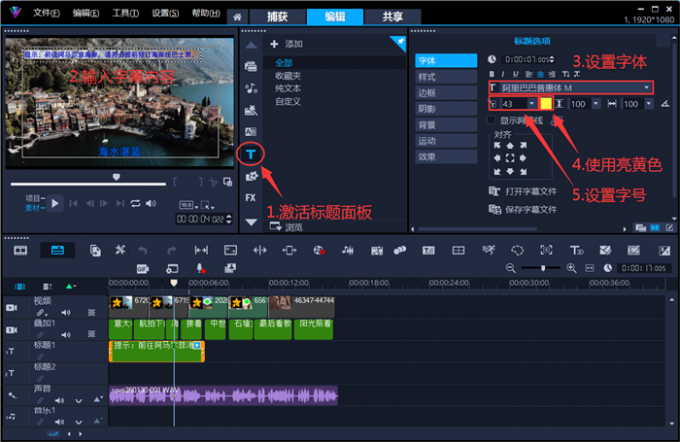This screenshot has width=680, height=442.
Task: Open the 文件(F) menu
Action: [x=46, y=13]
